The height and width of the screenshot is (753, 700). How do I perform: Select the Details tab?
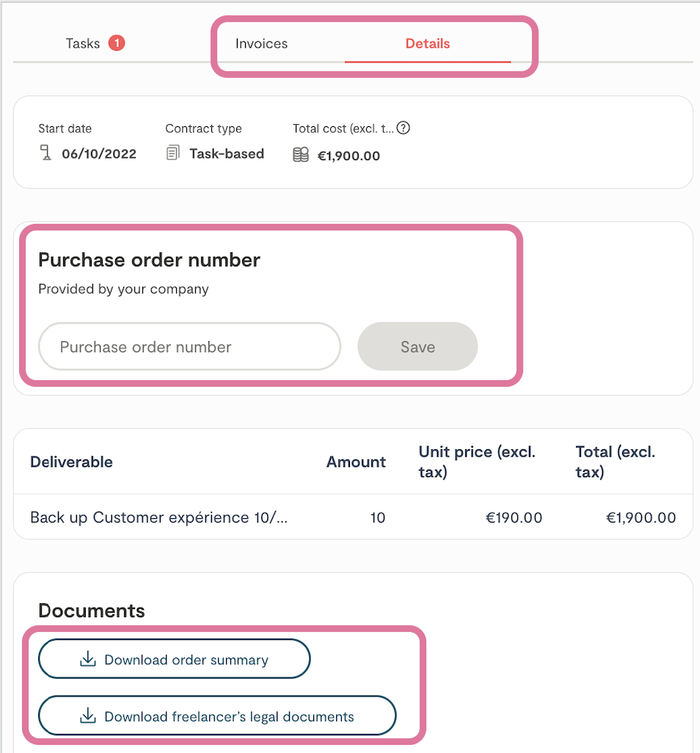pyautogui.click(x=427, y=43)
